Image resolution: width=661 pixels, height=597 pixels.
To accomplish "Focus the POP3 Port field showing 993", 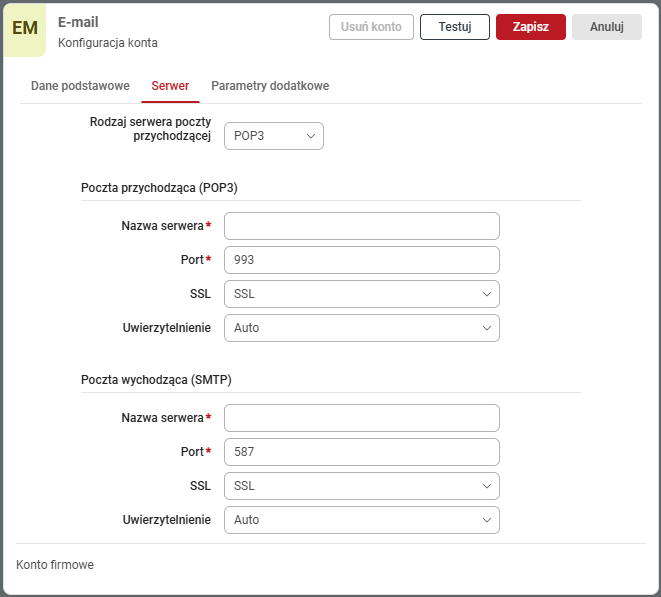I will click(x=361, y=260).
